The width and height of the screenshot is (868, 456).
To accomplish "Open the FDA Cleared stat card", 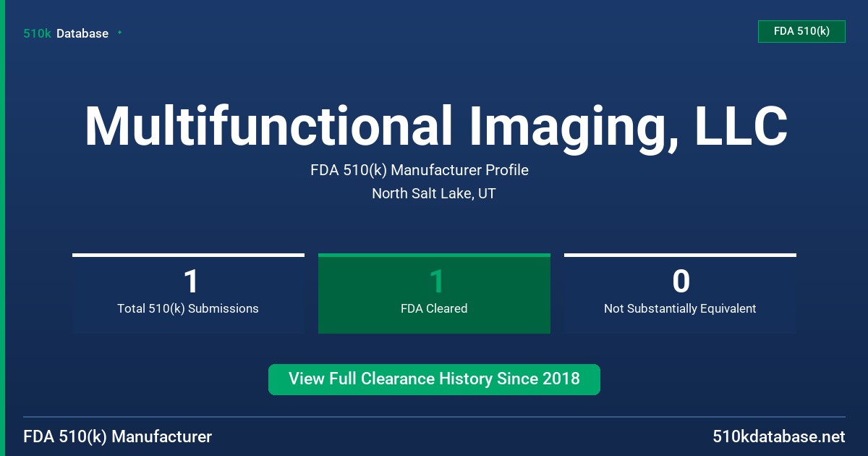I will [434, 293].
